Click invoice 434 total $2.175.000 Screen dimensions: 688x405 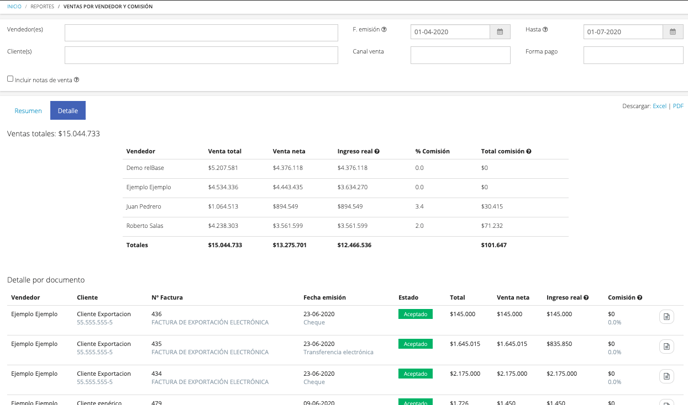465,374
